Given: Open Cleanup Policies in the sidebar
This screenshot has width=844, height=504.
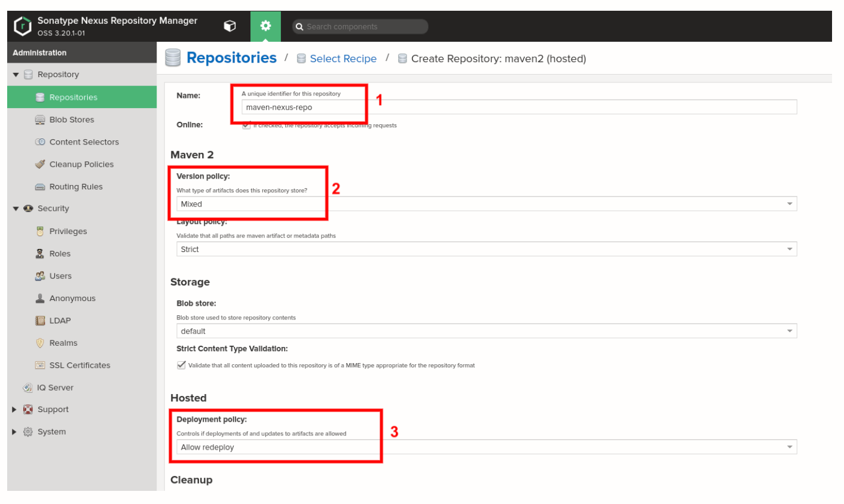Looking at the screenshot, I should [x=82, y=164].
